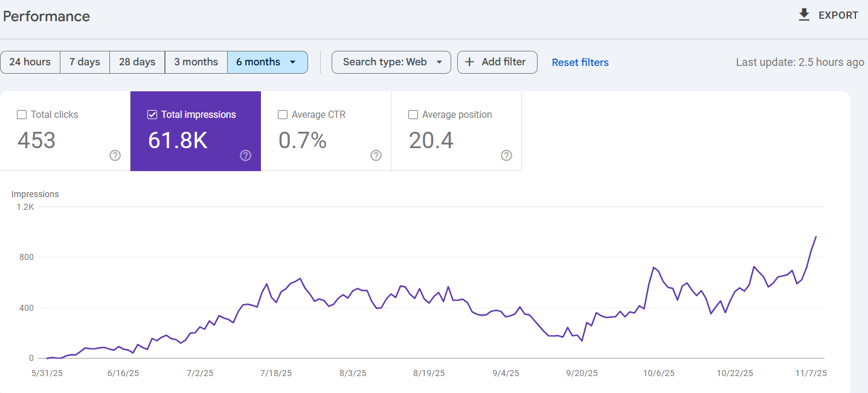Open the help icon on Total clicks card
Screen dimensions: 868x393
click(x=115, y=155)
